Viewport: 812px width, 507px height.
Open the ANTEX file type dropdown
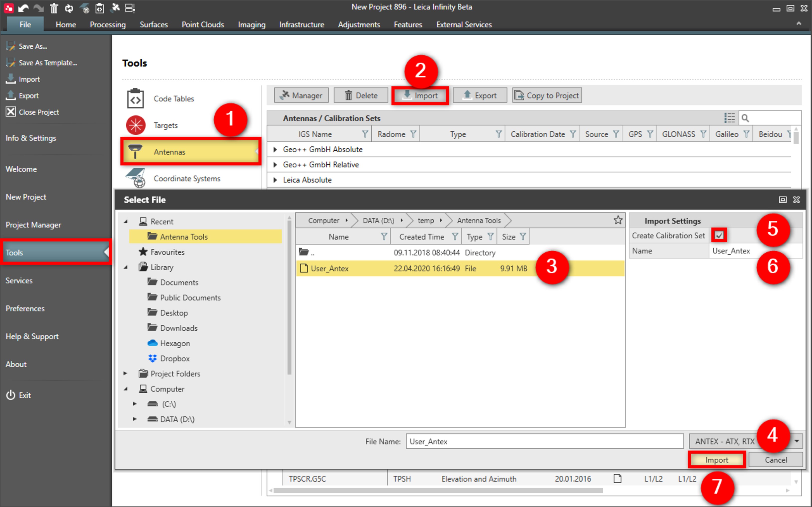[x=797, y=441]
